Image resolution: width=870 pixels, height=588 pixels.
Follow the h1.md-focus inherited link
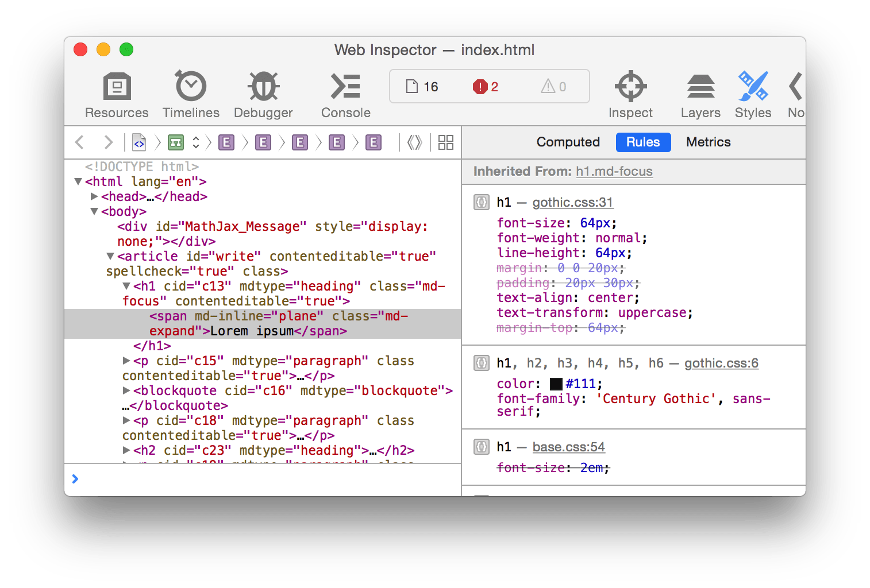614,171
